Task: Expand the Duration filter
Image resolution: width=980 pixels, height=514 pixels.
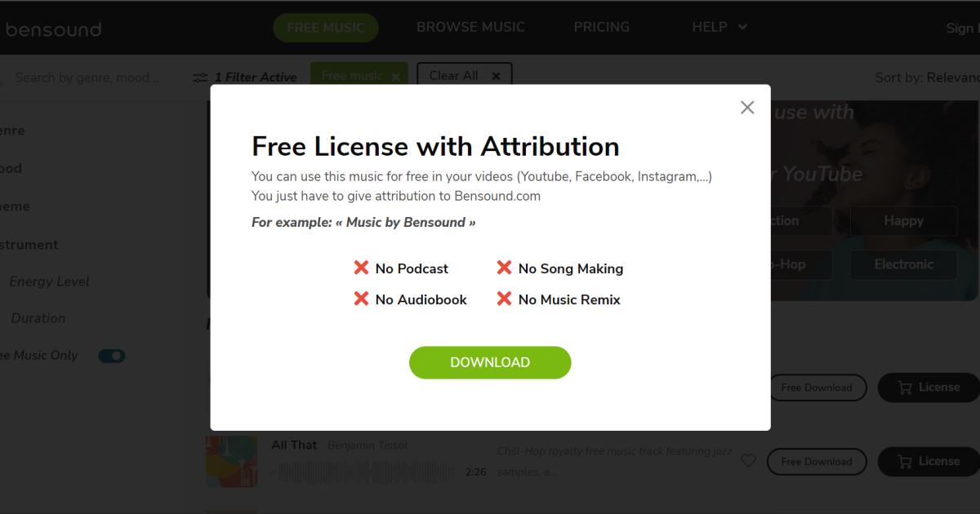Action: tap(38, 318)
